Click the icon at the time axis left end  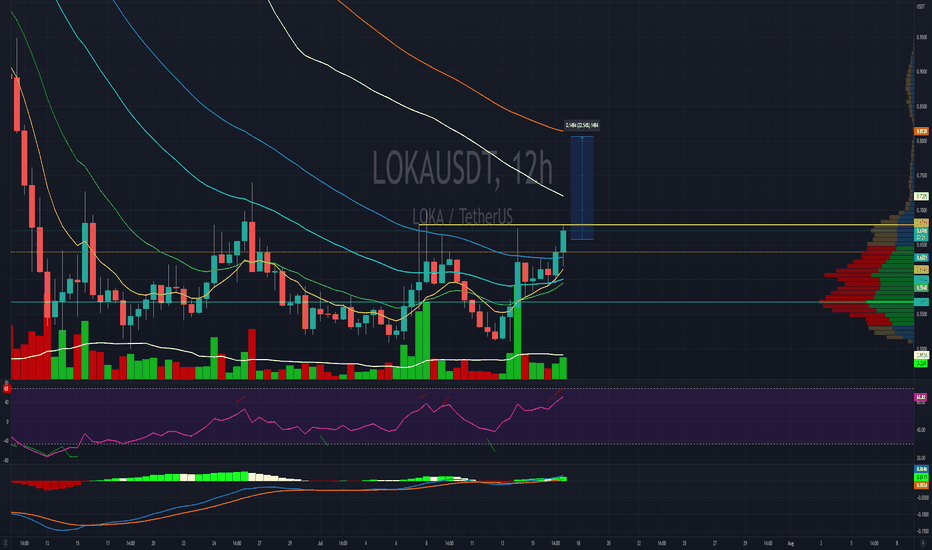[x=5, y=543]
